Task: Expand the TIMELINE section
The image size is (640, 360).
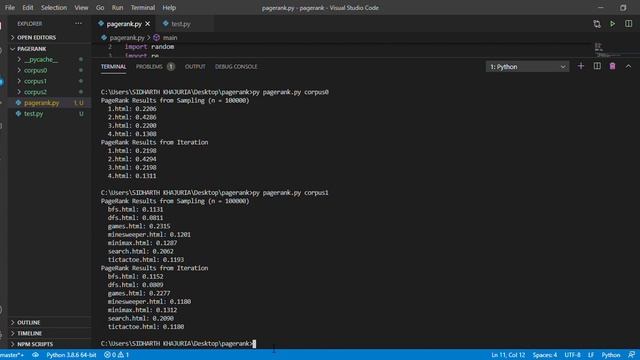Action: (x=49, y=333)
